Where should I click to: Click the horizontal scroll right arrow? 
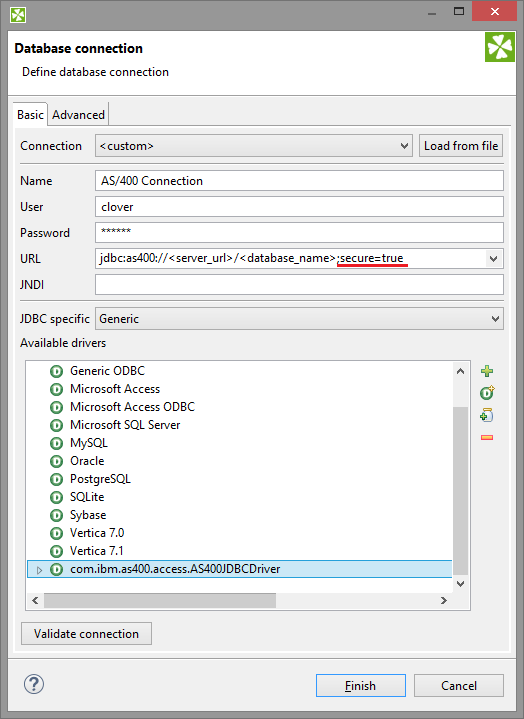443,600
